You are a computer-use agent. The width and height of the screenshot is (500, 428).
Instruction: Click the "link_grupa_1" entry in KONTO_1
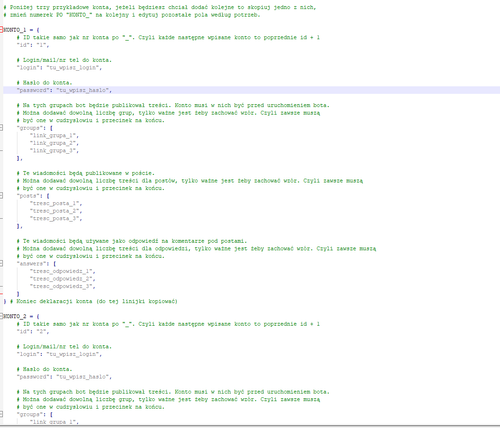(x=54, y=136)
